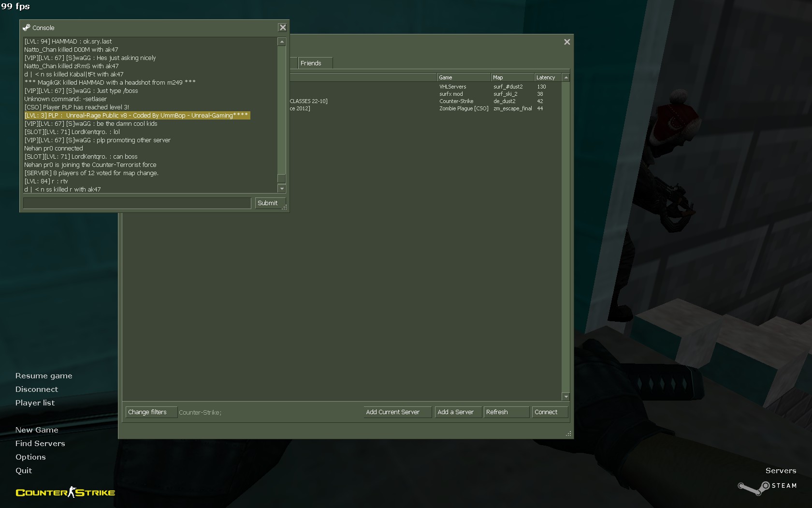Switch to the Friends tab
Screen dimensions: 812x508
[311, 63]
